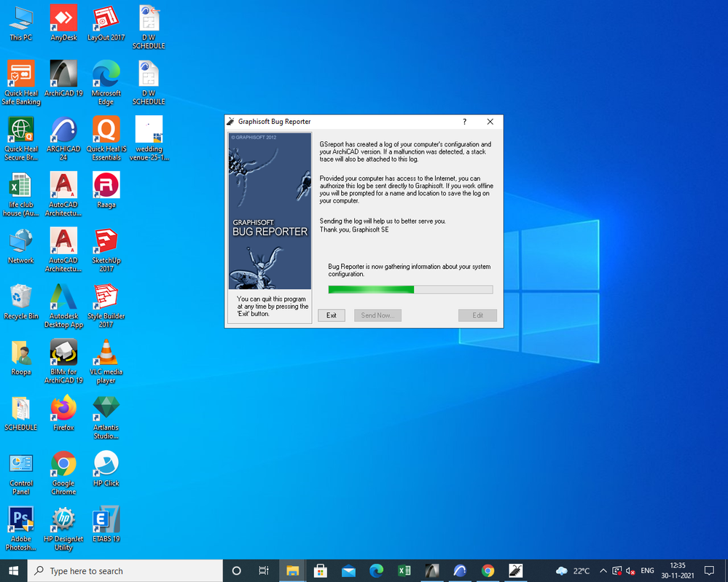
Task: Launch Google Chrome from the taskbar
Action: 488,570
